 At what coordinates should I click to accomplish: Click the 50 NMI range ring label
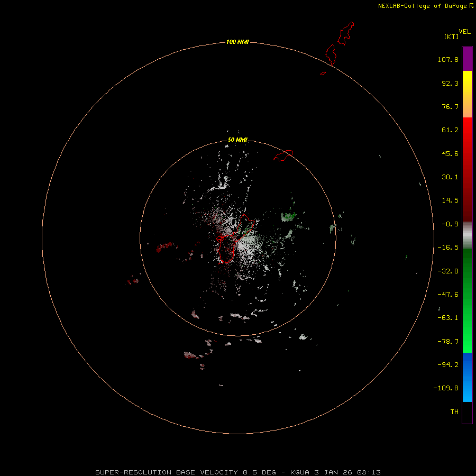(237, 140)
